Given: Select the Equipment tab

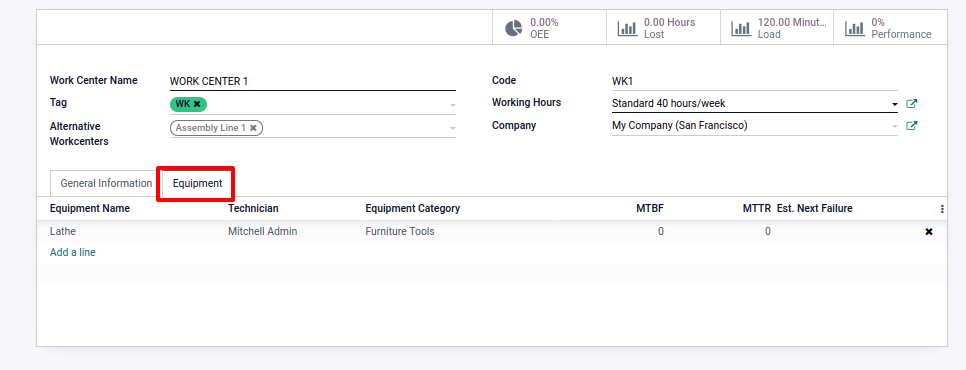Looking at the screenshot, I should (x=197, y=183).
